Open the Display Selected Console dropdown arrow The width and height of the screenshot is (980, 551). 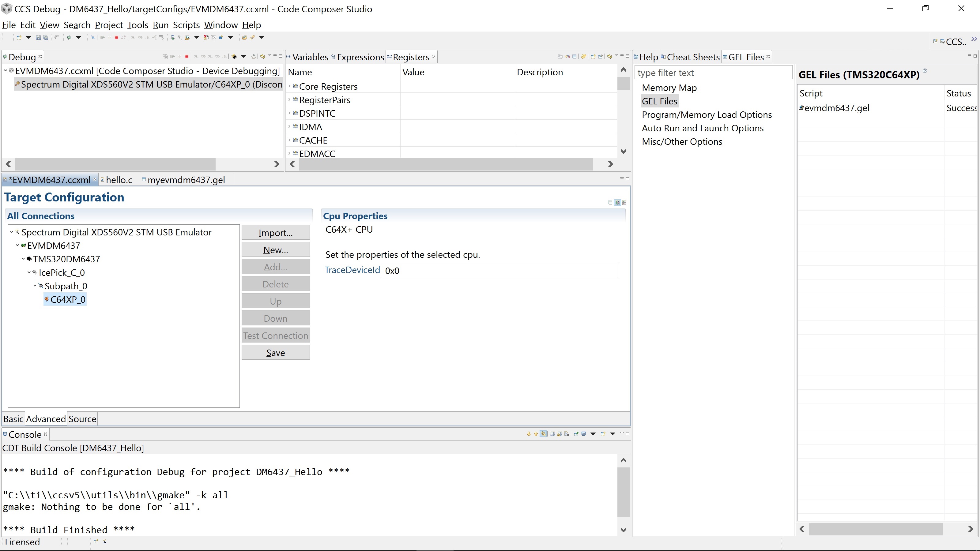coord(593,434)
